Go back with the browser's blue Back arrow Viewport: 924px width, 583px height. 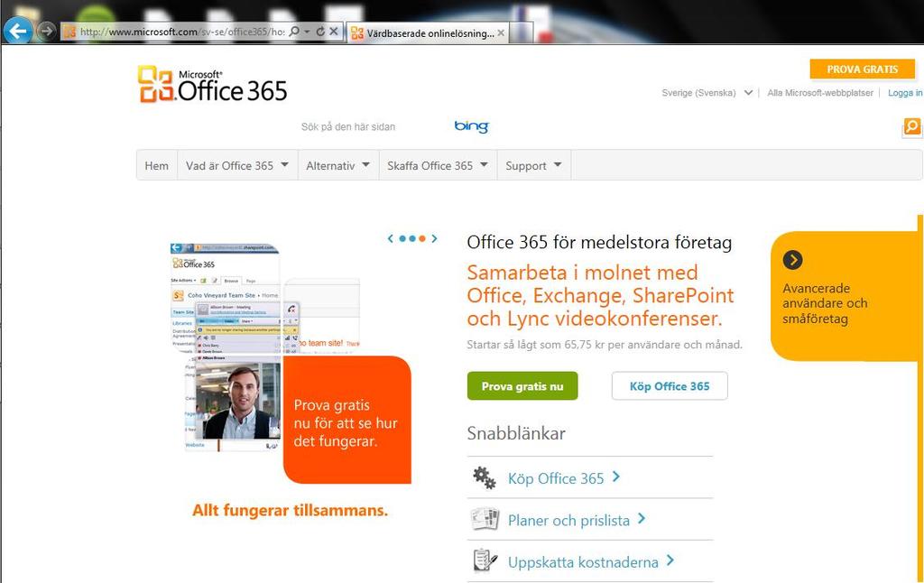pos(18,31)
